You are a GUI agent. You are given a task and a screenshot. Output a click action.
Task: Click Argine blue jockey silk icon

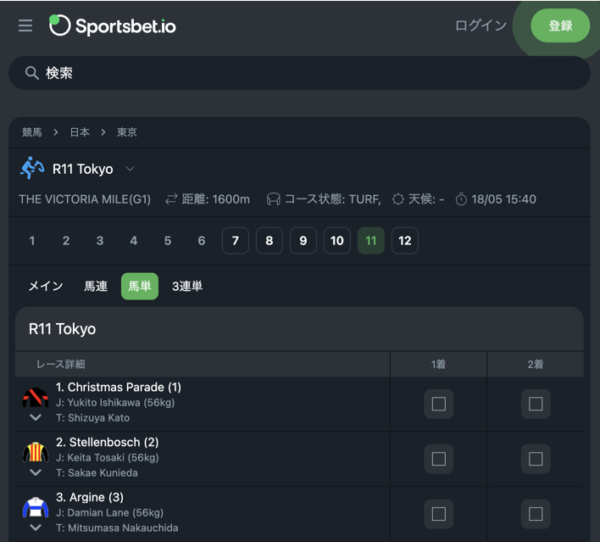pos(35,507)
